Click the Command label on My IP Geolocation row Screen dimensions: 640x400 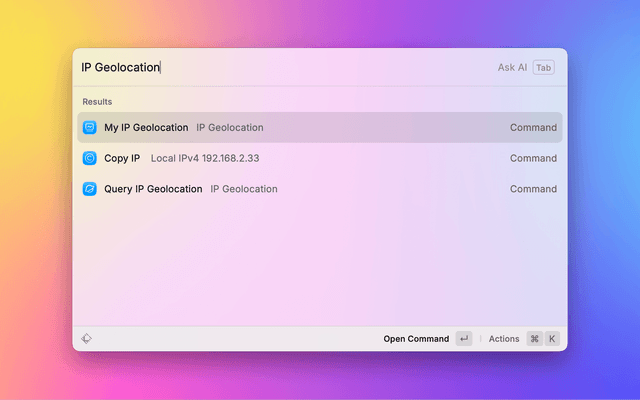[x=533, y=128]
